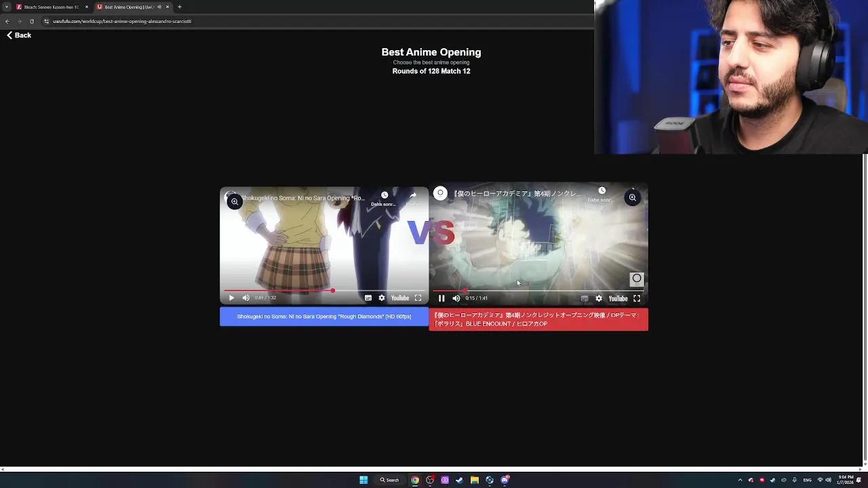This screenshot has height=488, width=868.
Task: Open volume control in system tray
Action: click(828, 480)
